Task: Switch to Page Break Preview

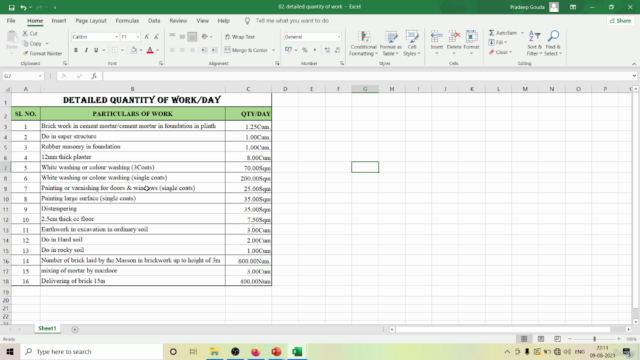Action: (558, 339)
